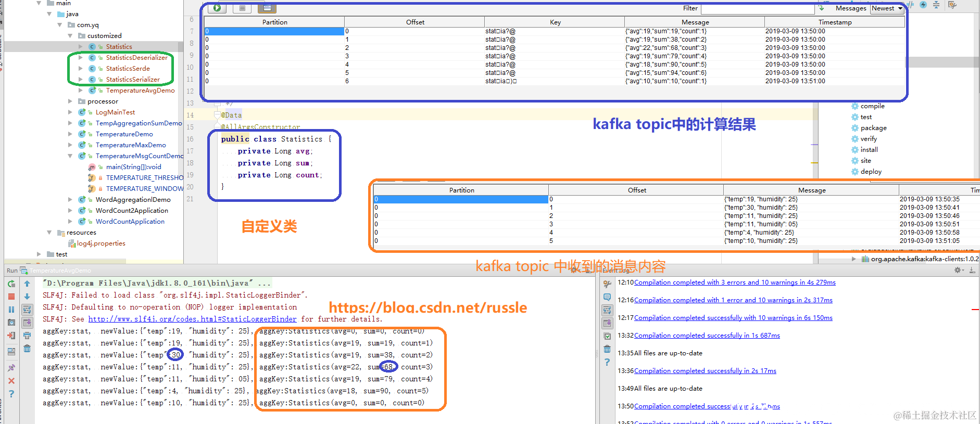Sort Kafka results by Timestamp column header
The height and width of the screenshot is (424, 980).
pyautogui.click(x=835, y=22)
